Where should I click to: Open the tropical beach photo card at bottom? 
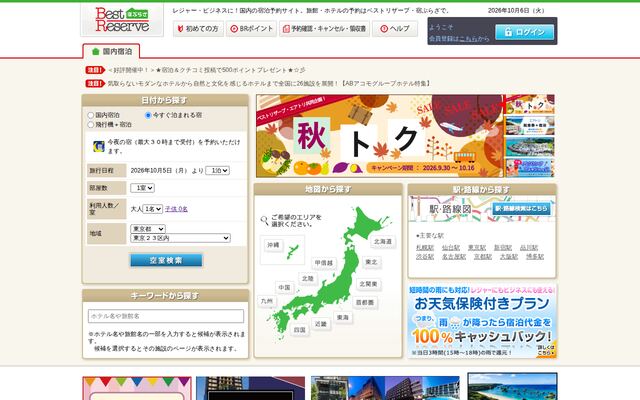pos(512,386)
